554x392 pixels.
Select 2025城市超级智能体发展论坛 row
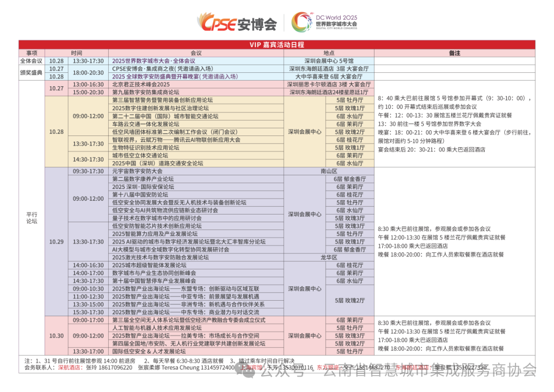(x=196, y=265)
